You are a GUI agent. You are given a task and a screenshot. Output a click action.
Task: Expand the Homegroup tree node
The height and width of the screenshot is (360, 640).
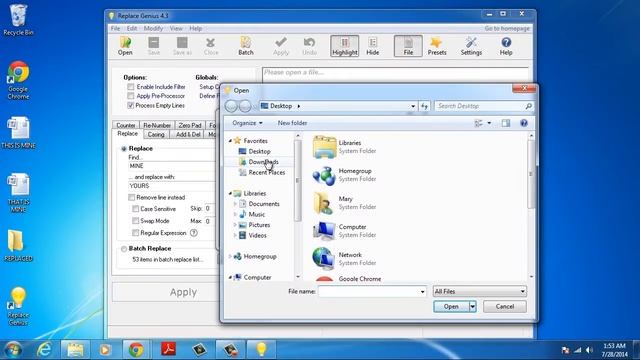click(230, 257)
